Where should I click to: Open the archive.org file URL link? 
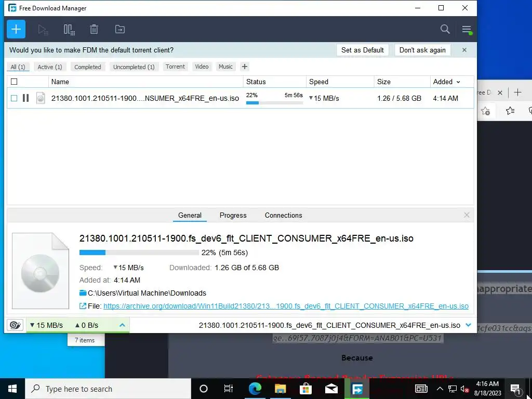(286, 306)
